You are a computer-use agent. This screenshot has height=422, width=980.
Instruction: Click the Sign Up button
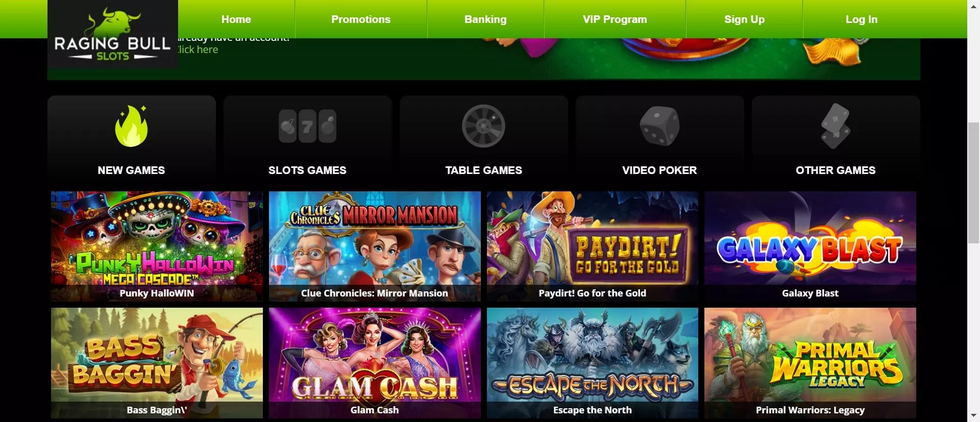pyautogui.click(x=744, y=19)
